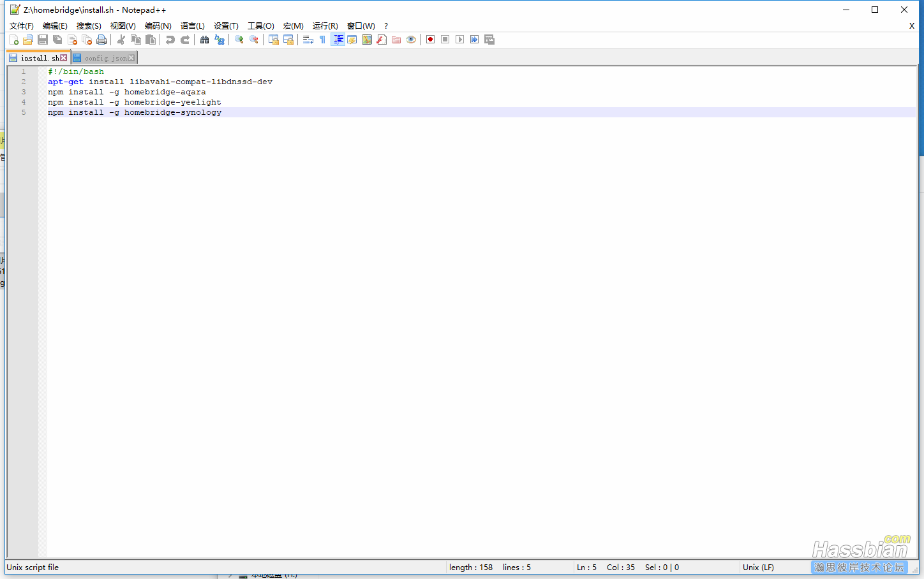Close document with menu bar X button
The height and width of the screenshot is (579, 924).
911,26
